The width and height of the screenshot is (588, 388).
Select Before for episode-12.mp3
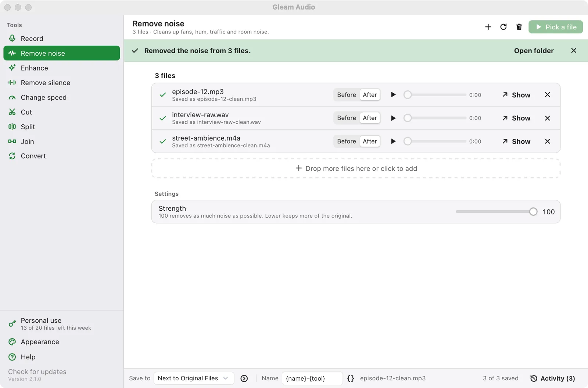pos(347,95)
